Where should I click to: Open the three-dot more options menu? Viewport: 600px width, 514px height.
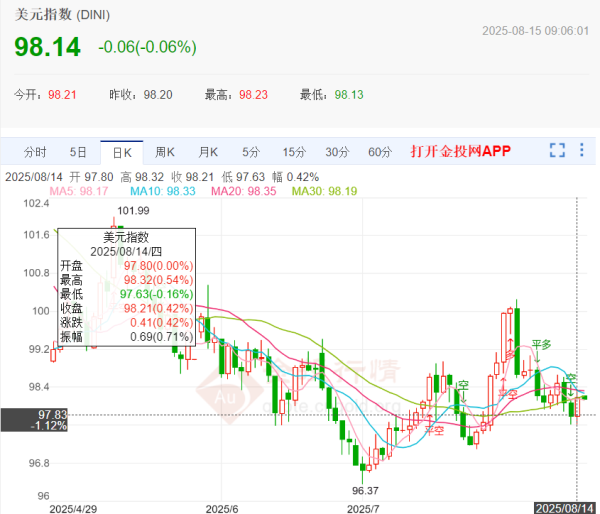(581, 150)
